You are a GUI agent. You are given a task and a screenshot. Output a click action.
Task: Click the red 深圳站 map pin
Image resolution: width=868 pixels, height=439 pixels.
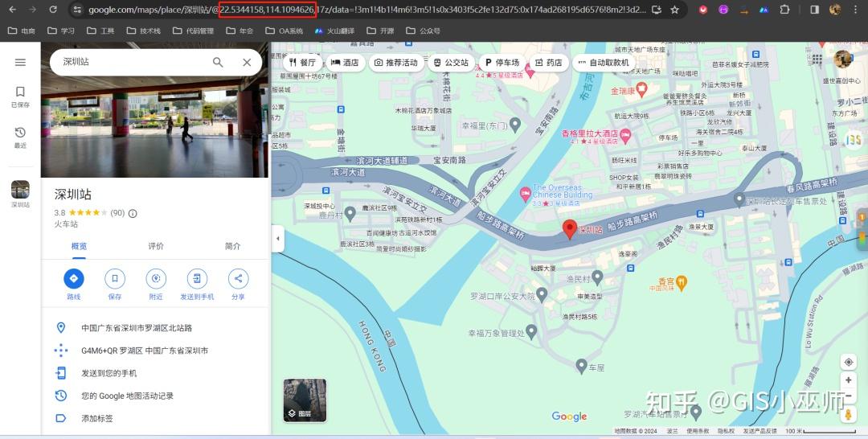coord(570,228)
